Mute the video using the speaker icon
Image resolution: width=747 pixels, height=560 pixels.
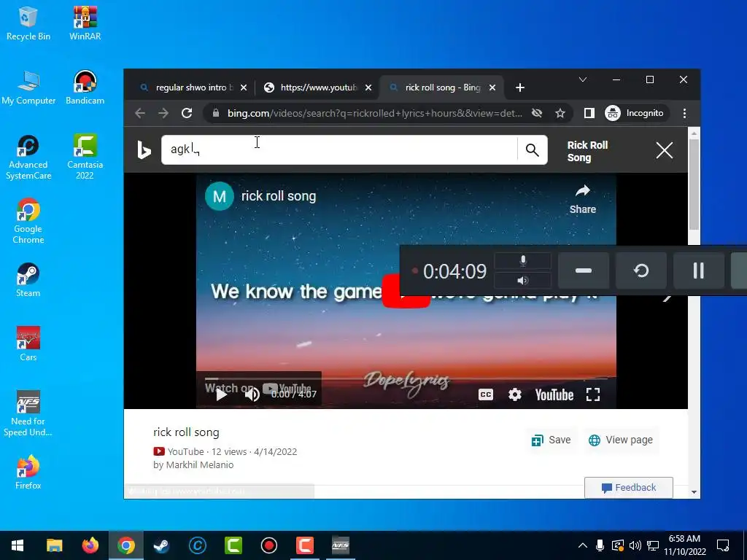pos(252,394)
